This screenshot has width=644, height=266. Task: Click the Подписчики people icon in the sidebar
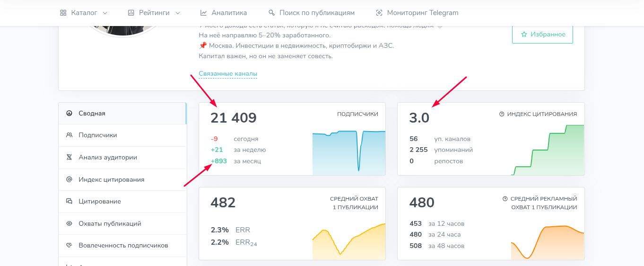[69, 135]
